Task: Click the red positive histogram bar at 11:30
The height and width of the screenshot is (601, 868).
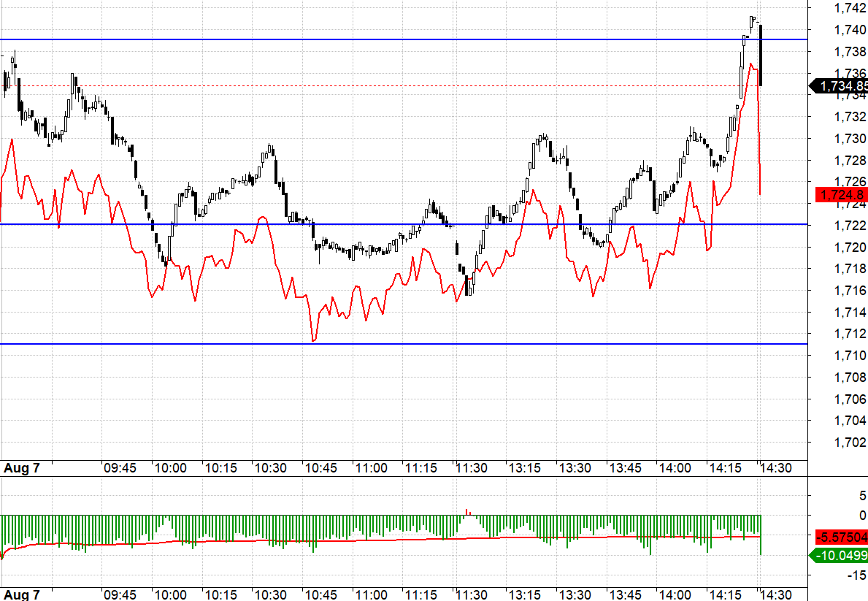Action: click(467, 512)
